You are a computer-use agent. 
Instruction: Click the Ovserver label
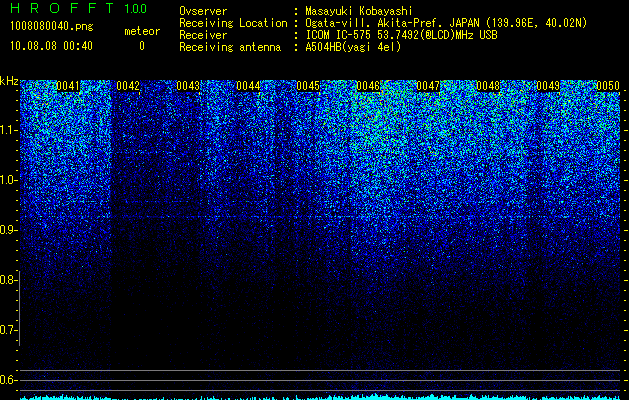(203, 11)
